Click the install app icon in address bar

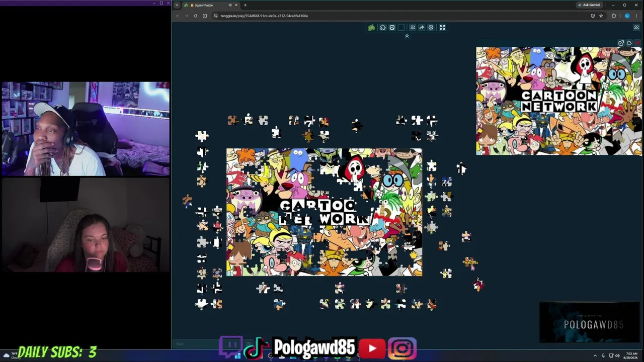pos(593,16)
